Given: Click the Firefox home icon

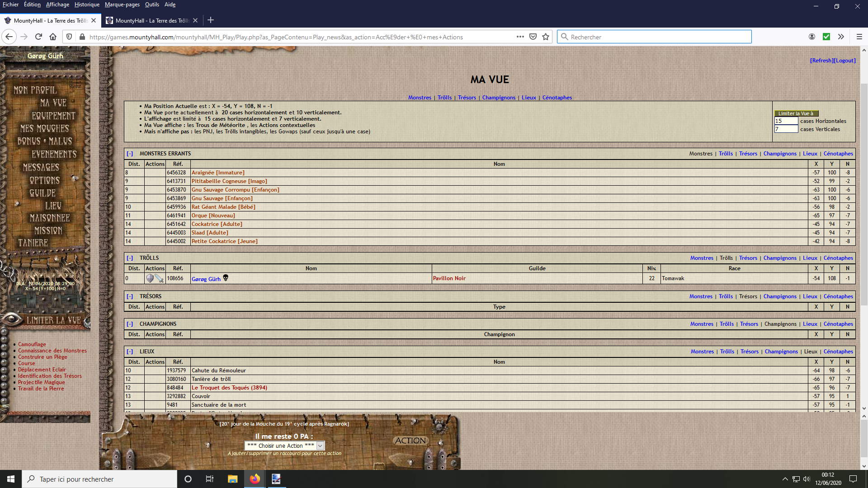Looking at the screenshot, I should (53, 37).
